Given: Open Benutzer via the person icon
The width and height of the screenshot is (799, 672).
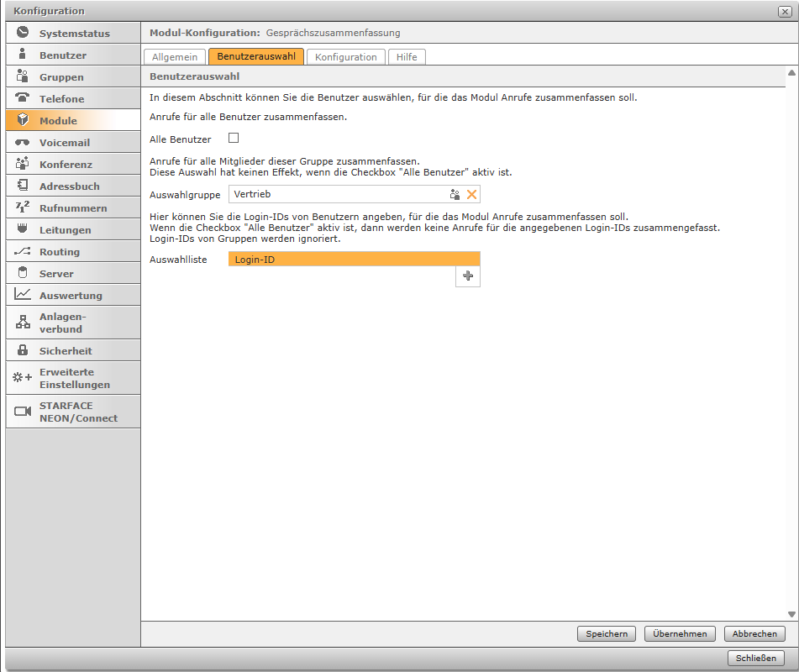Looking at the screenshot, I should [23, 55].
